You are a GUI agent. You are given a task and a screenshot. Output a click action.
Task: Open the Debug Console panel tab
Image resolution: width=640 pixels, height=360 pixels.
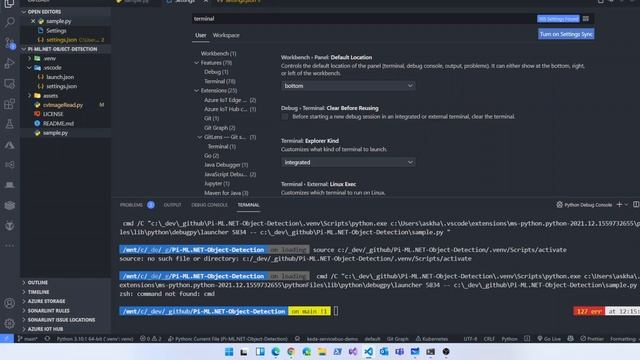coord(209,205)
